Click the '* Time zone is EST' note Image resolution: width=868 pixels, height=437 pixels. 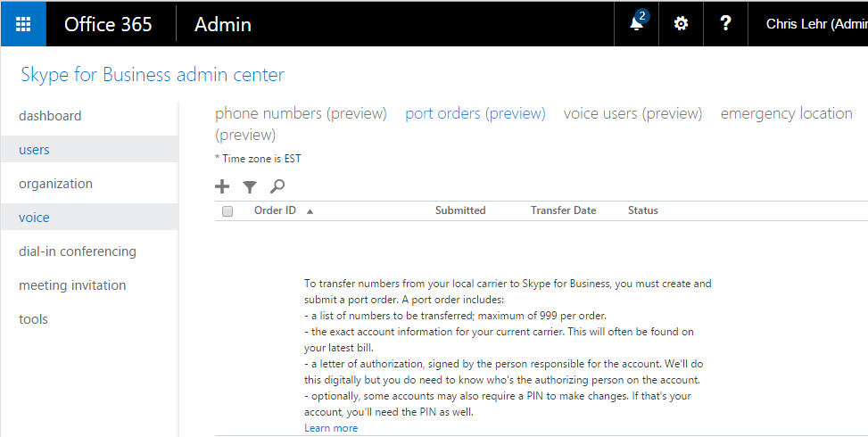[258, 159]
